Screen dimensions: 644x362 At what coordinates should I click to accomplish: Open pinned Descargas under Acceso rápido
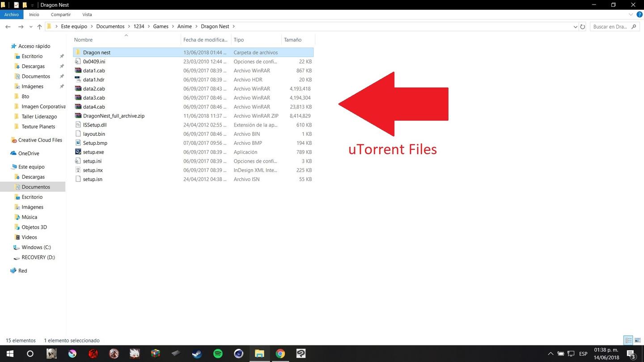[33, 66]
